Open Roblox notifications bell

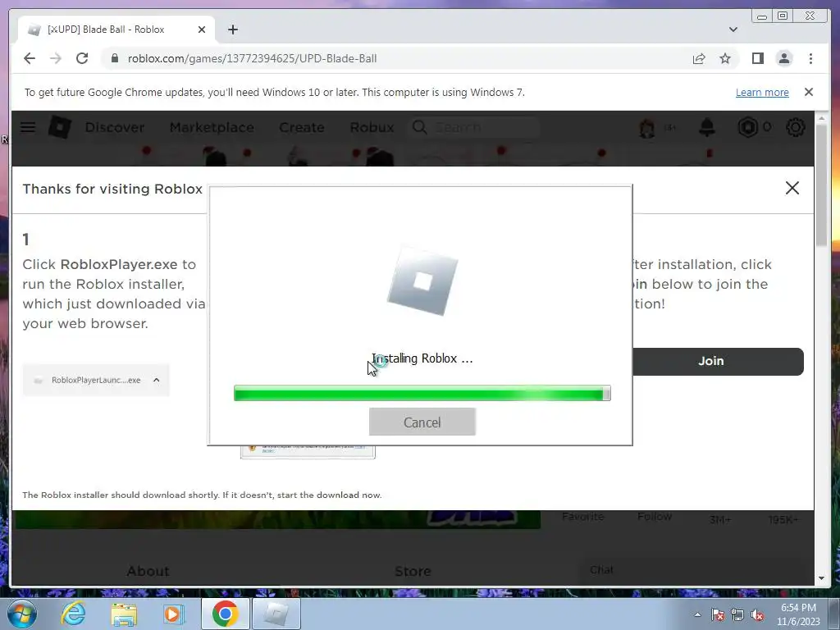click(707, 127)
